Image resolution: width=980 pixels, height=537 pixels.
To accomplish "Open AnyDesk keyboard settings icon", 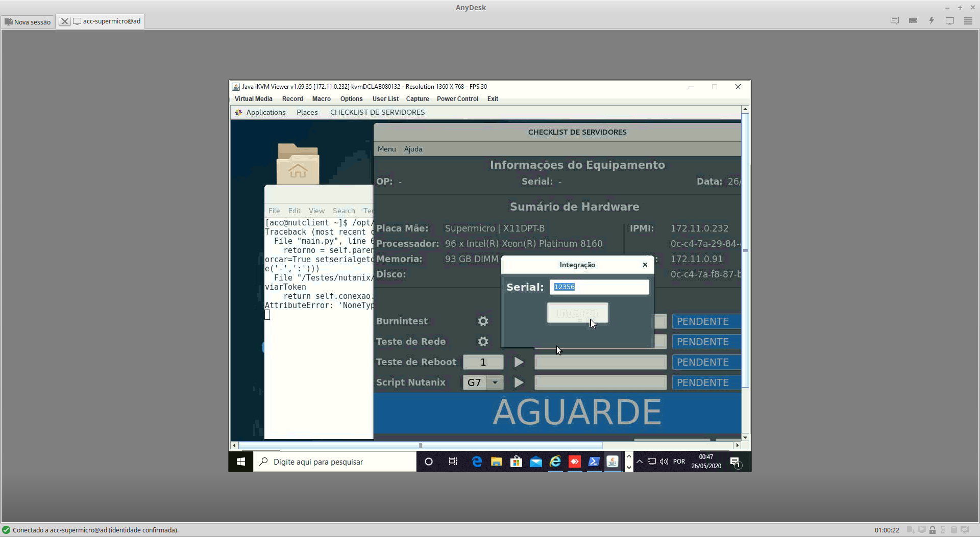I will click(x=913, y=21).
